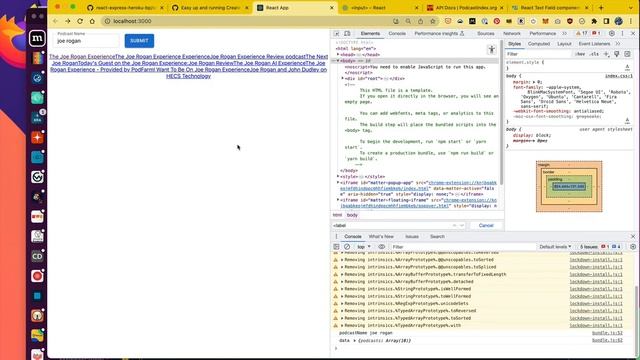Expand the head element node
640x360 pixels.
point(338,54)
